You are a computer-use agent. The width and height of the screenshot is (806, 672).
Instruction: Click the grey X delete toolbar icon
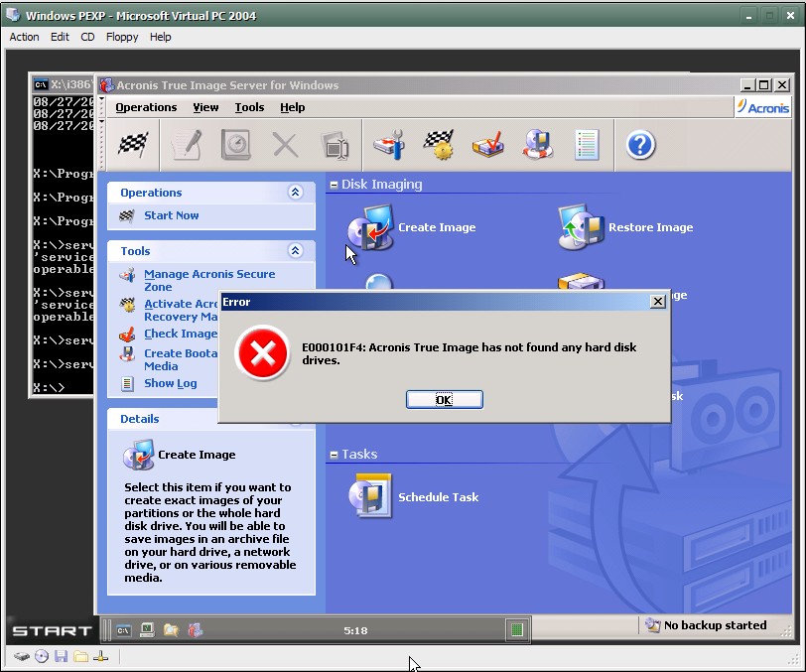coord(285,145)
